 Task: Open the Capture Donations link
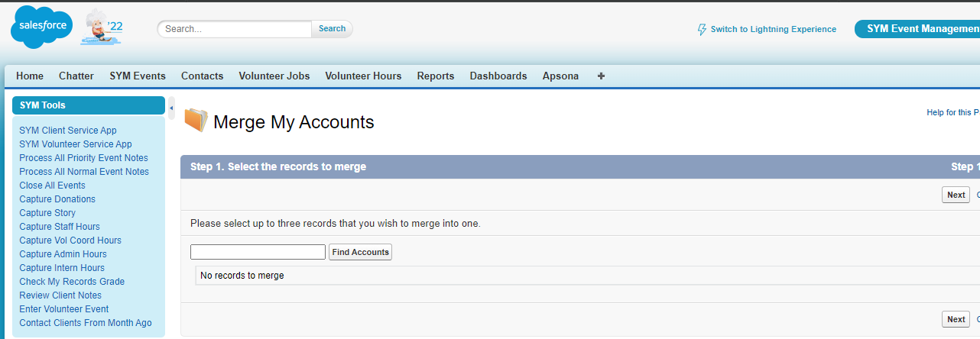coord(57,199)
